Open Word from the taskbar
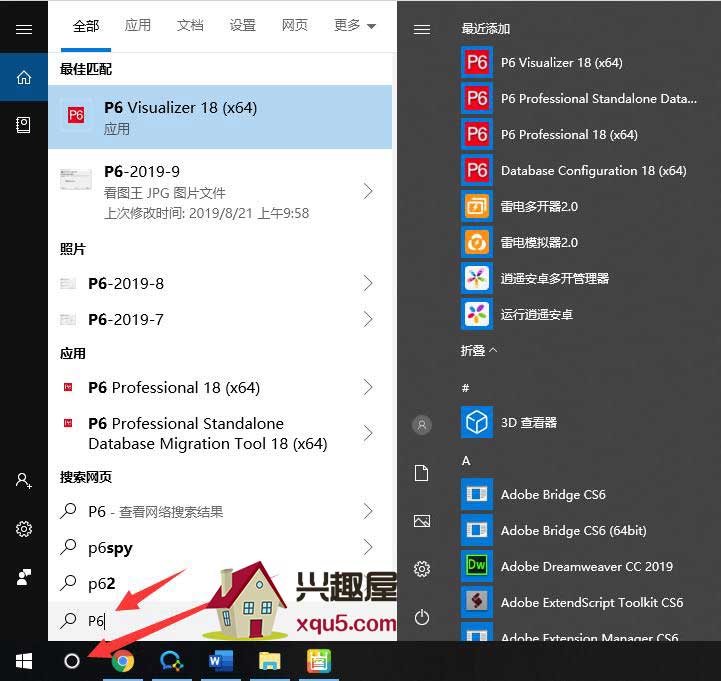 [x=221, y=661]
